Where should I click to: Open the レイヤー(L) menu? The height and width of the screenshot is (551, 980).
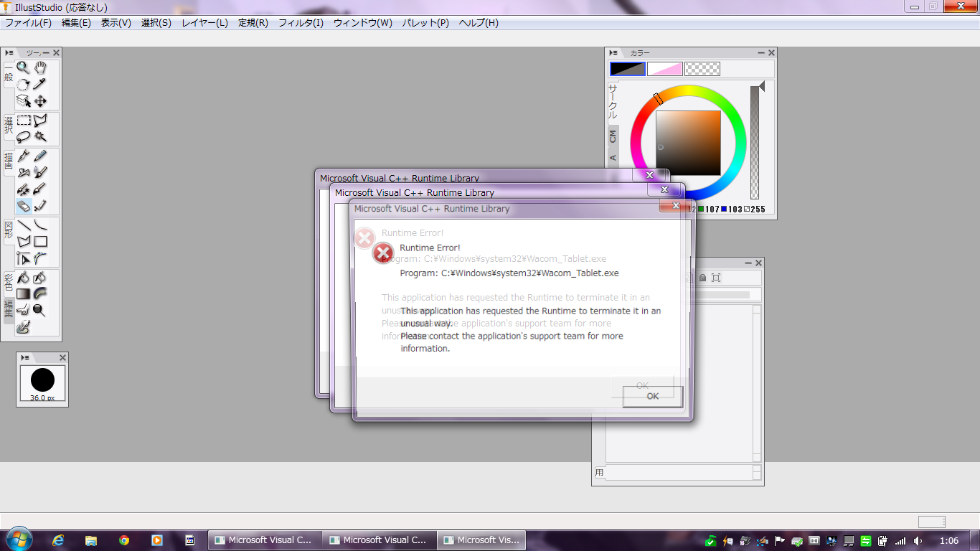204,23
